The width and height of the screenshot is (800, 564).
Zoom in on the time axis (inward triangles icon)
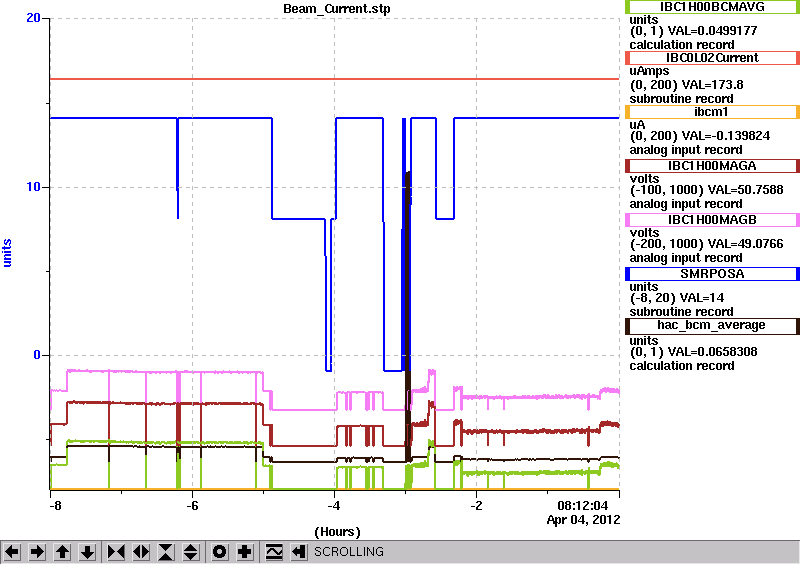[116, 552]
